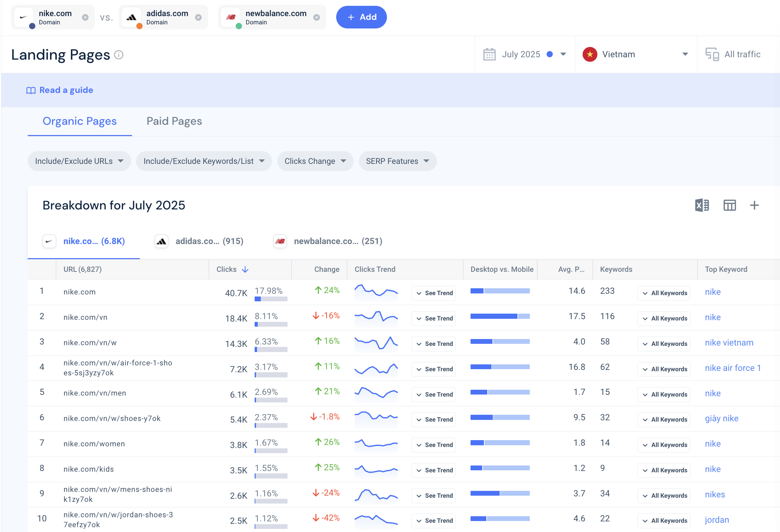Expand All Keywords for nike.com/vn/men row

point(664,395)
